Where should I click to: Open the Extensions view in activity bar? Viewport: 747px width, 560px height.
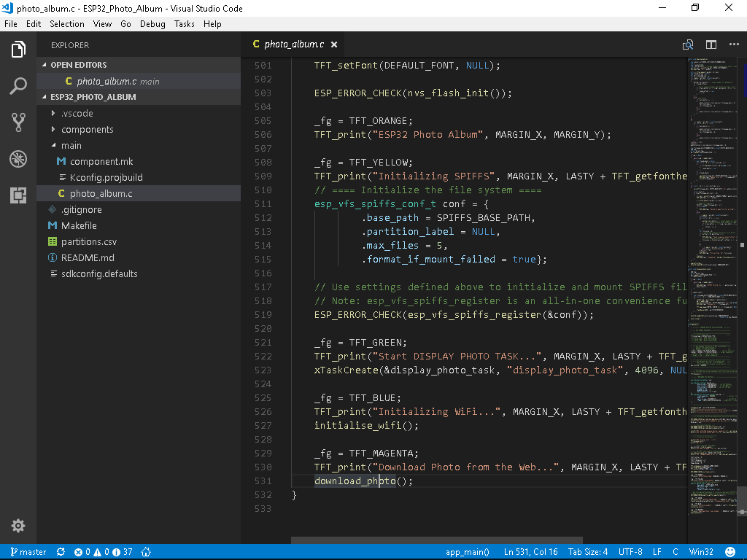click(18, 195)
